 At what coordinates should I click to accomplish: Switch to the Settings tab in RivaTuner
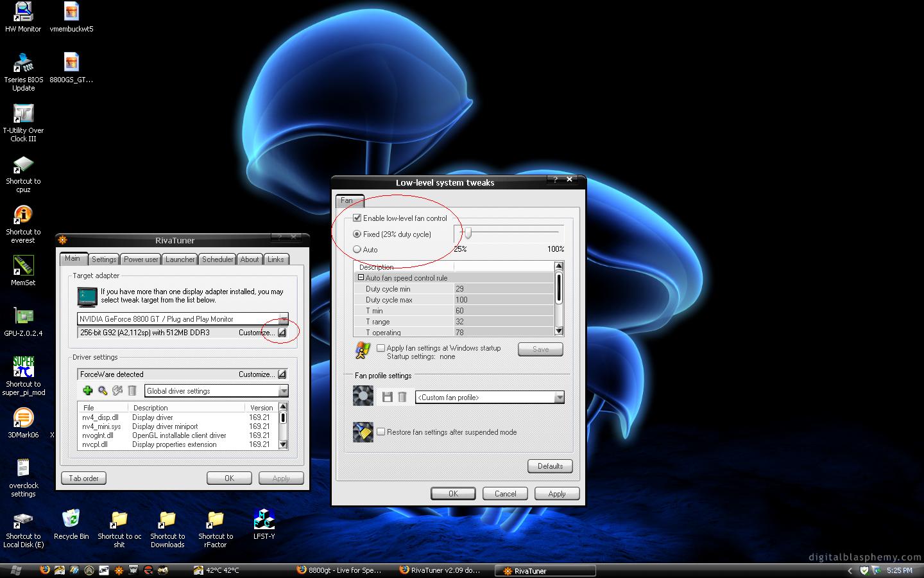point(104,259)
